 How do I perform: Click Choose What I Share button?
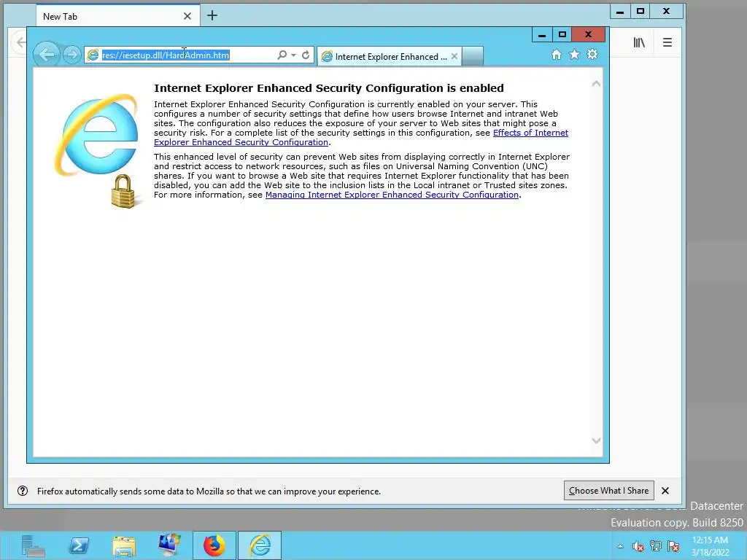(x=609, y=491)
